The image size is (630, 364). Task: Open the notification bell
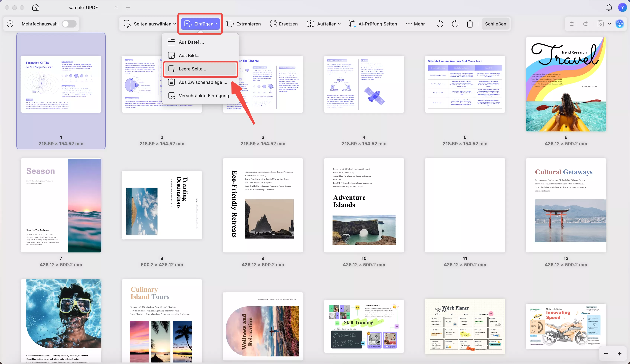609,7
